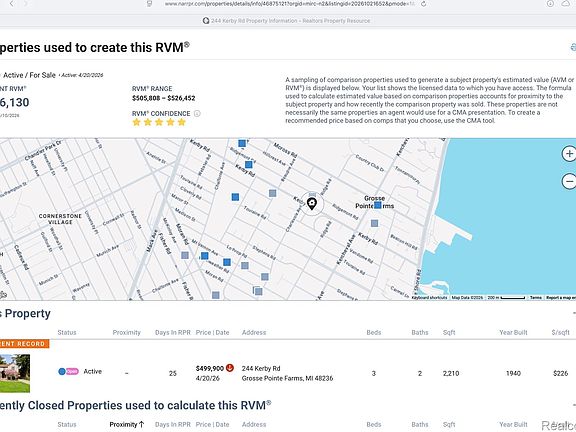Zoom out on the map with minus button
Image resolution: width=576 pixels, height=432 pixels.
pyautogui.click(x=569, y=181)
